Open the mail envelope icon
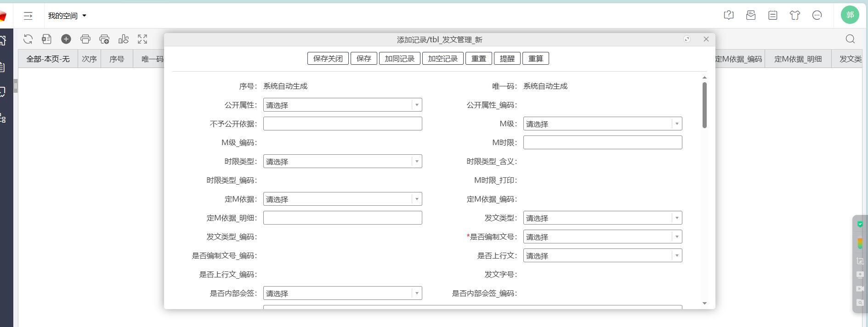Viewport: 868px width, 327px height. point(751,16)
